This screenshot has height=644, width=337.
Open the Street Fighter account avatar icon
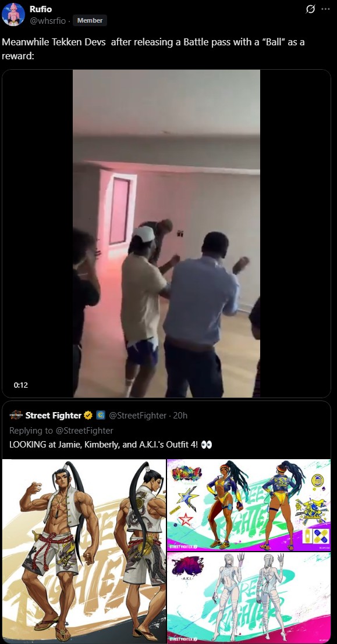point(16,415)
